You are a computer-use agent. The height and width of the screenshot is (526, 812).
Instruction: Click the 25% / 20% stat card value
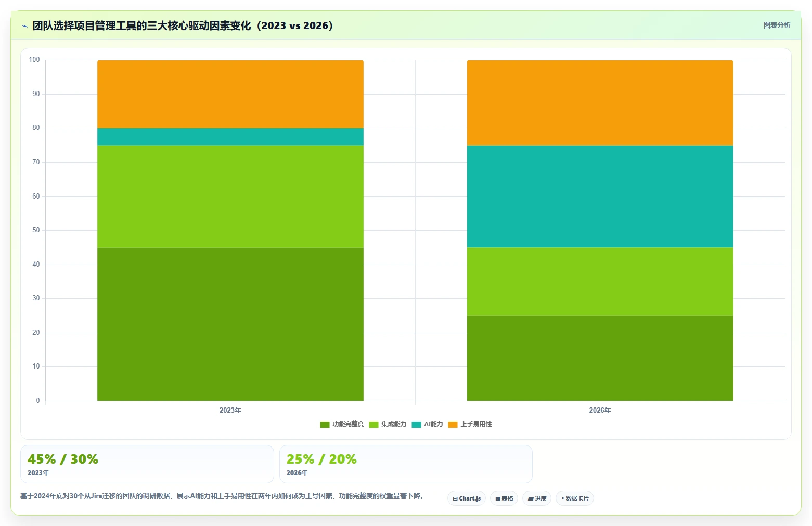(321, 459)
